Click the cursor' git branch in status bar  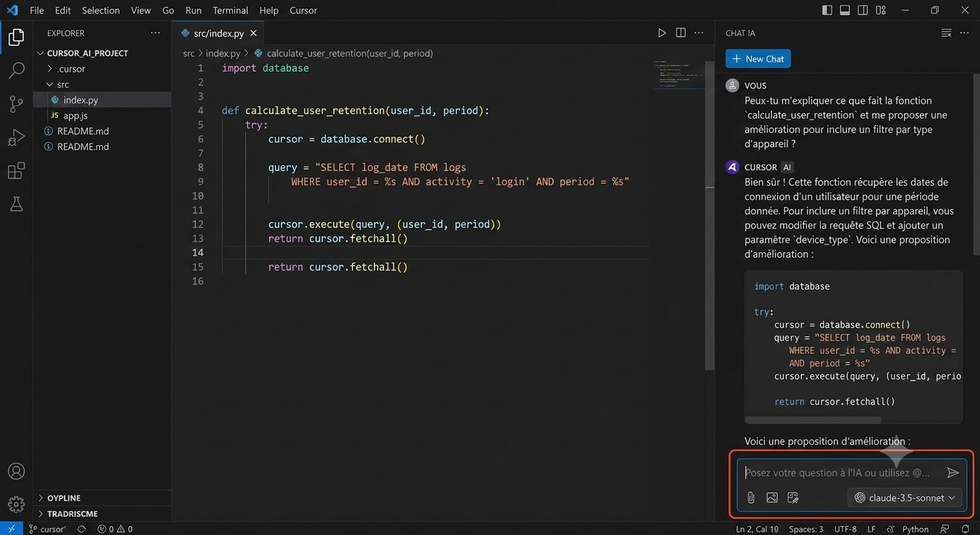[47, 529]
